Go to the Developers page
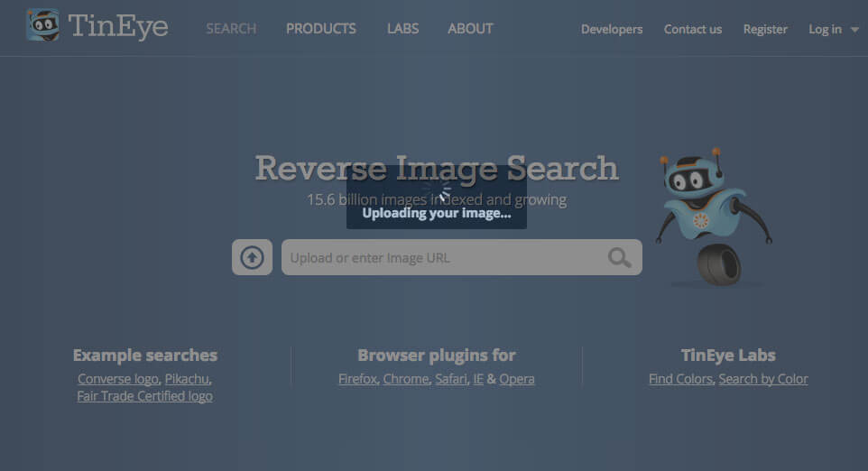868x471 pixels. (x=612, y=30)
